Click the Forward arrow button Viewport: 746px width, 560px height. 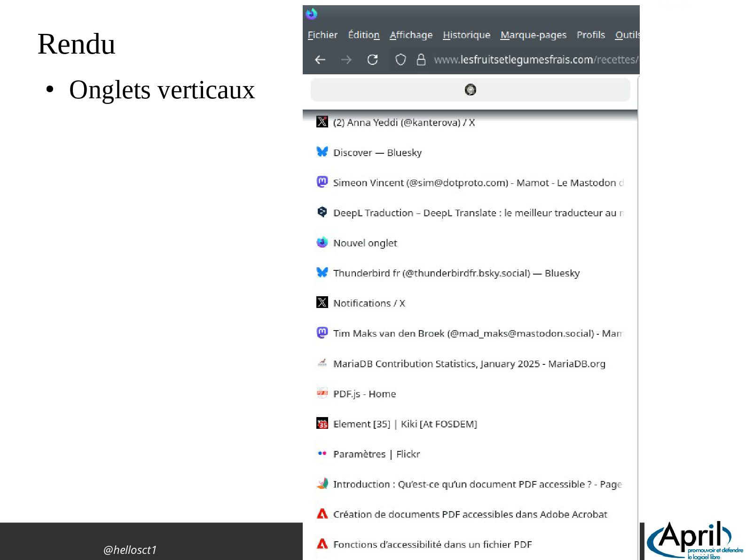coord(346,60)
